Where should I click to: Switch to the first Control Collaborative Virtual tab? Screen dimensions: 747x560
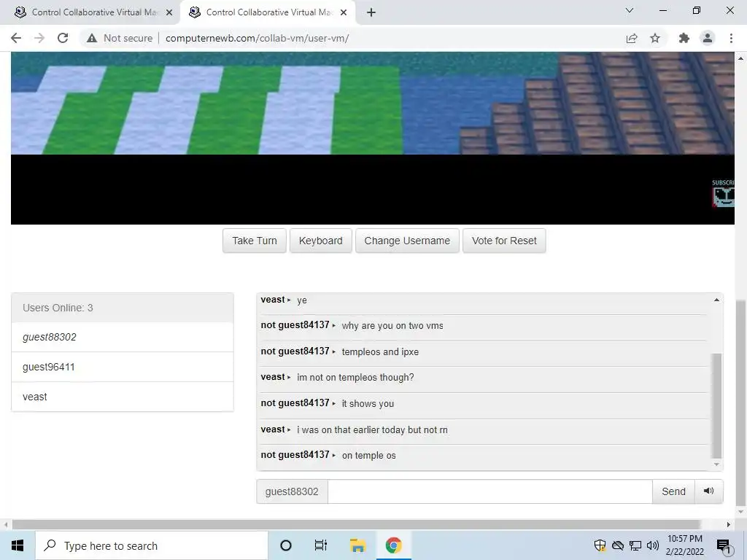pos(90,12)
